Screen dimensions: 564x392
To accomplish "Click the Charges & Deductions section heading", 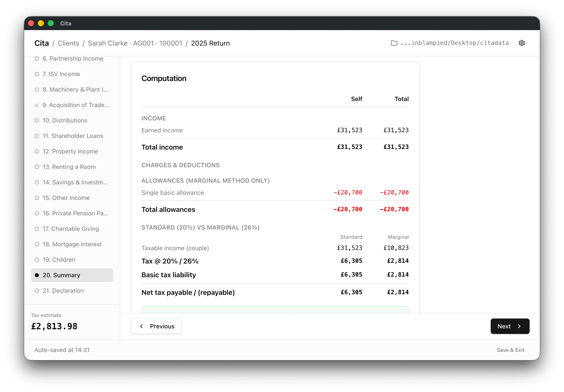I will click(x=181, y=165).
